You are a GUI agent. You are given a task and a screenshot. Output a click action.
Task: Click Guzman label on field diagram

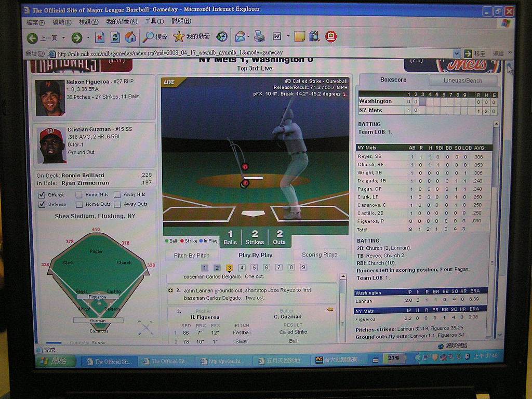98,320
